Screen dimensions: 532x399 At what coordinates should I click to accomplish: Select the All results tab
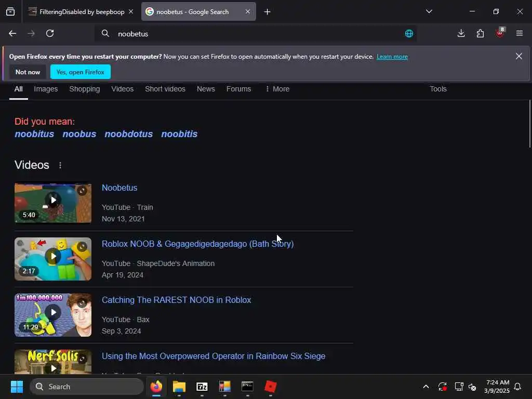[19, 89]
